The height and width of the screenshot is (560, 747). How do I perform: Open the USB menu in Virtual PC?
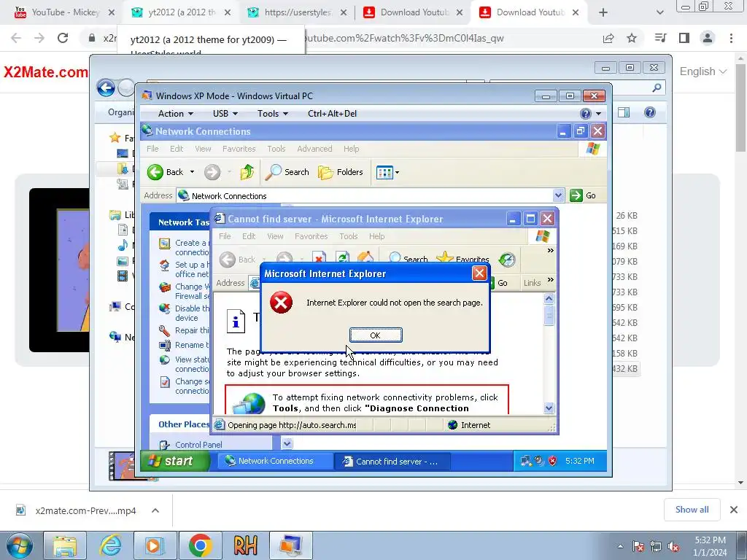tap(225, 113)
